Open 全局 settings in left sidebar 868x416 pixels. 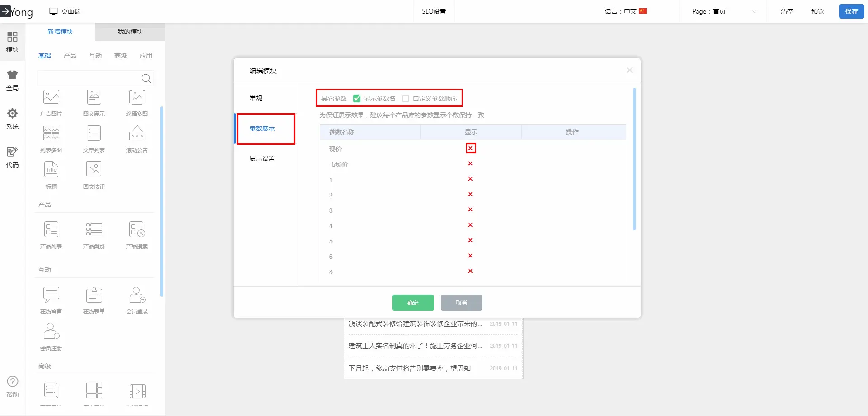pyautogui.click(x=12, y=80)
